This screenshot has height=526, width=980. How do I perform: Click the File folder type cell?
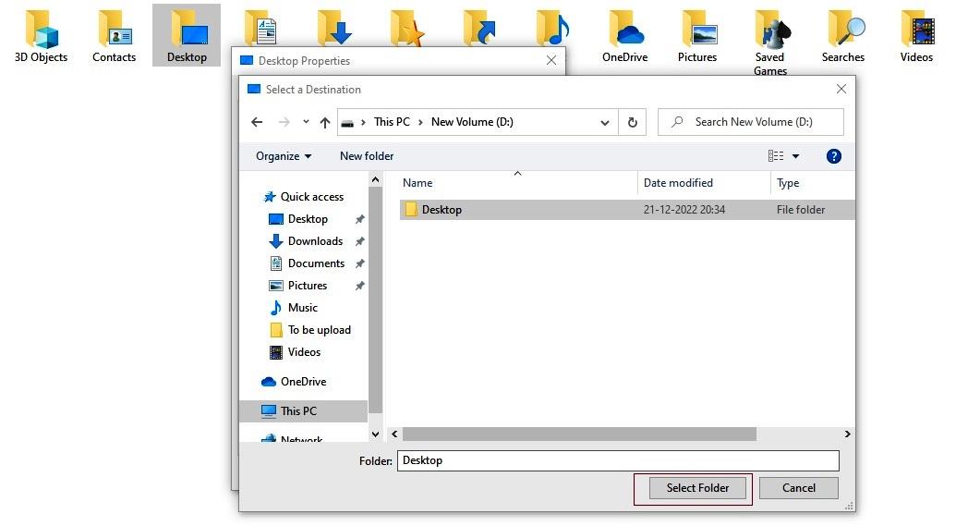click(801, 210)
